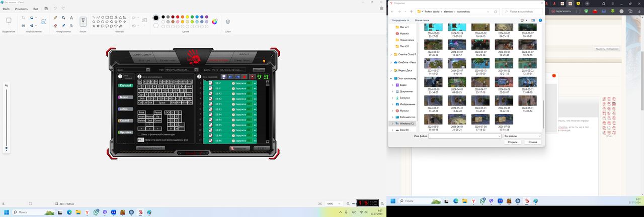This screenshot has width=644, height=217.
Task: Click the Save icon in Paint
Action: (x=46, y=9)
